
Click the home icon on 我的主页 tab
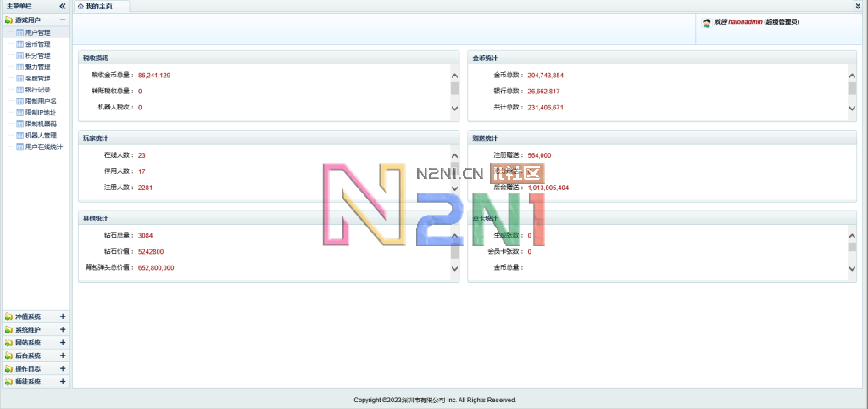(x=81, y=6)
